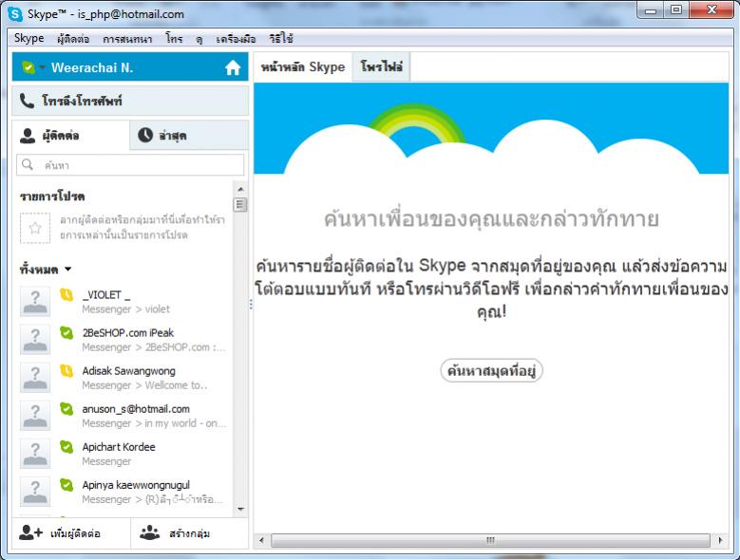Open the วิธีใช้ help menu
The image size is (740, 560).
[281, 39]
